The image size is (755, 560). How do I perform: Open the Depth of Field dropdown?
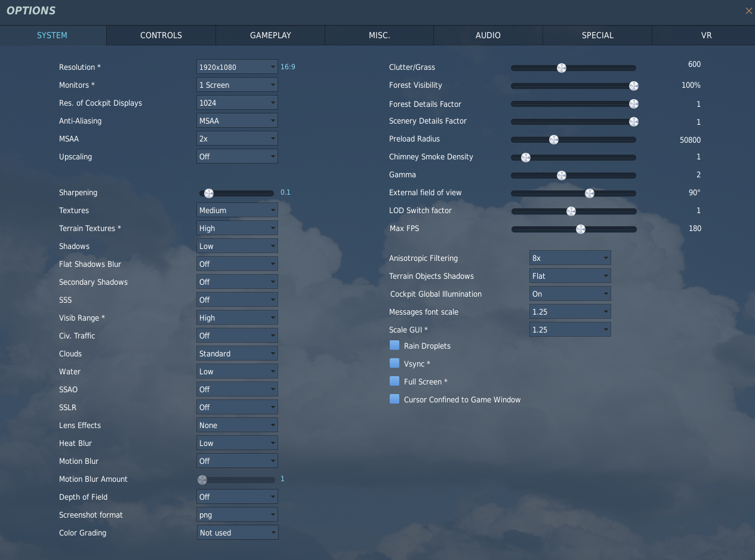237,497
